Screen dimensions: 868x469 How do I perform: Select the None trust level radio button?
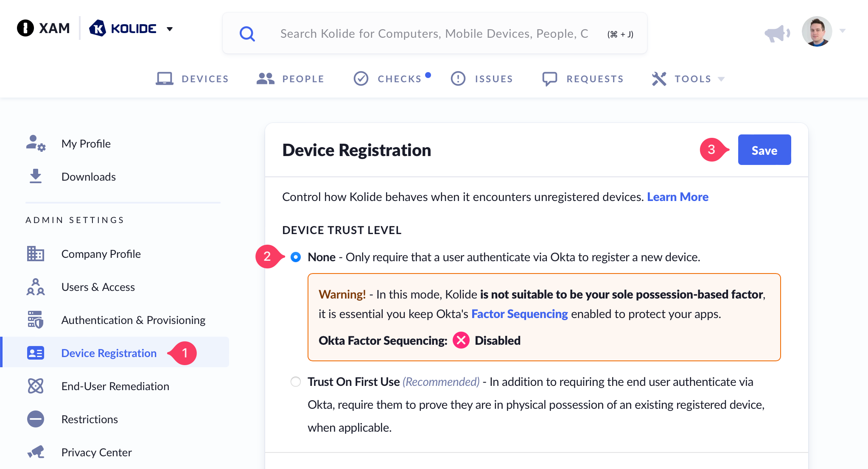[296, 257]
